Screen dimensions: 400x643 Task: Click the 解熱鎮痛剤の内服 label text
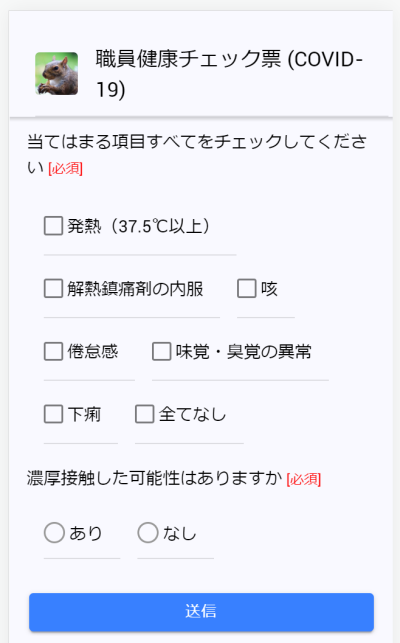(x=135, y=289)
